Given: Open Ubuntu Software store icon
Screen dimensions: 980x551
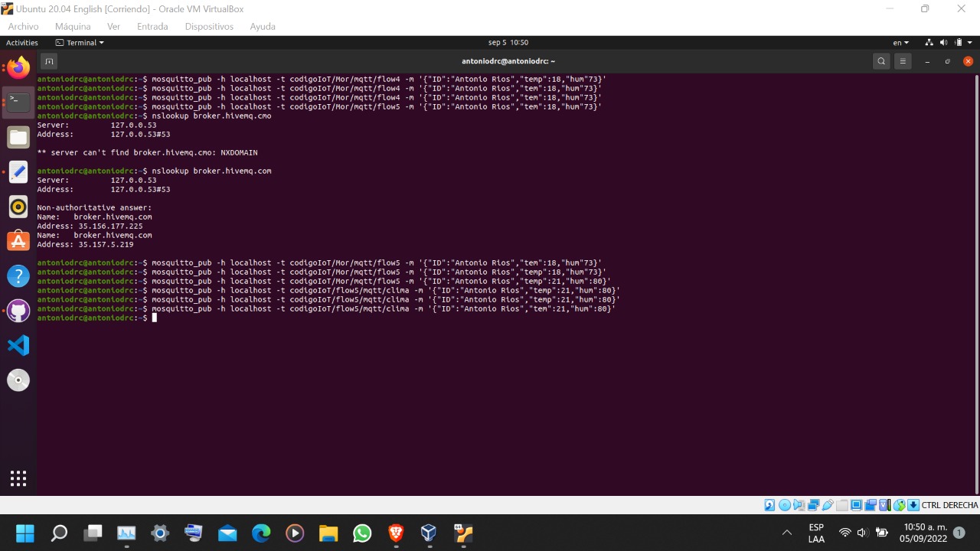Looking at the screenshot, I should tap(18, 241).
